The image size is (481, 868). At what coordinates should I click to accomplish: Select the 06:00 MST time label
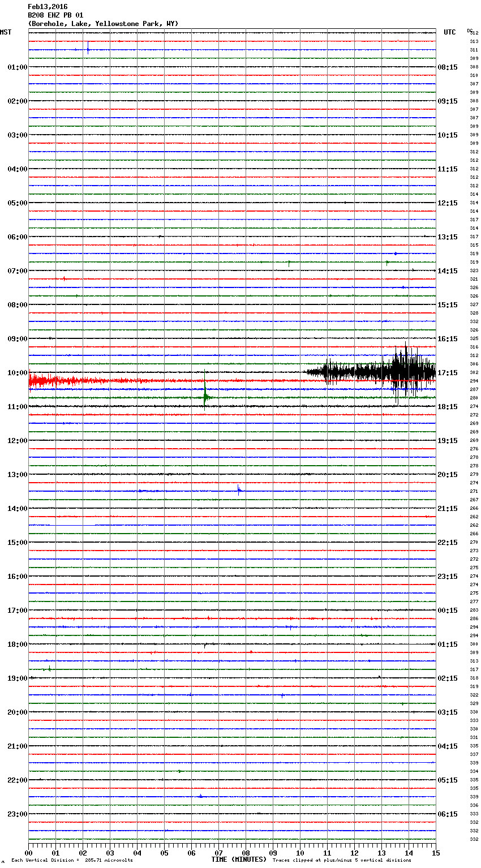tap(18, 237)
